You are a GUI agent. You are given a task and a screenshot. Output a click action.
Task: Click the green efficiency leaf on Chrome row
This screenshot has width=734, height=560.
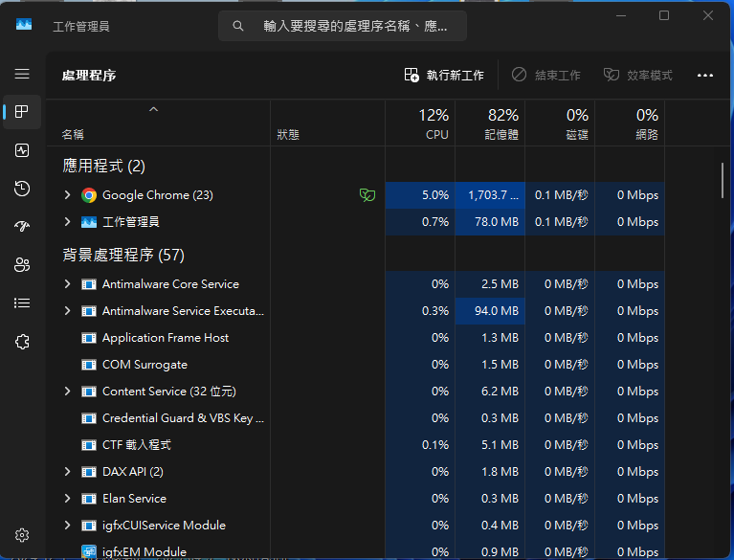click(x=367, y=194)
